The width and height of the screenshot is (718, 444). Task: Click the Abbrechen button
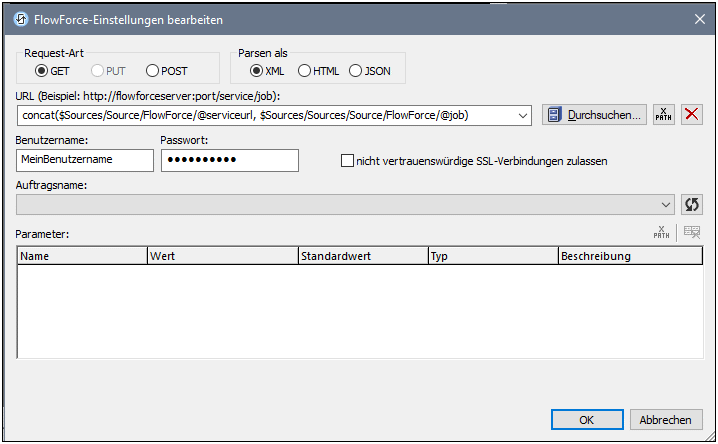point(666,419)
